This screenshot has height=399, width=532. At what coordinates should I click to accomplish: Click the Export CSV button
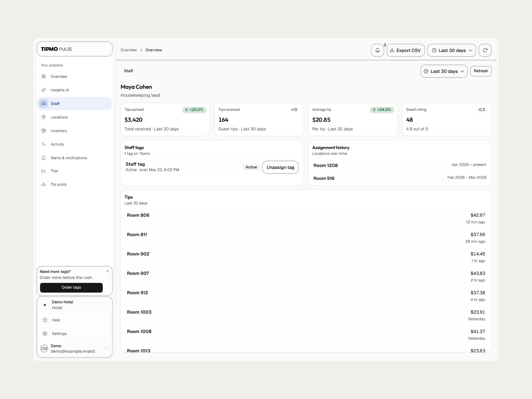406,50
